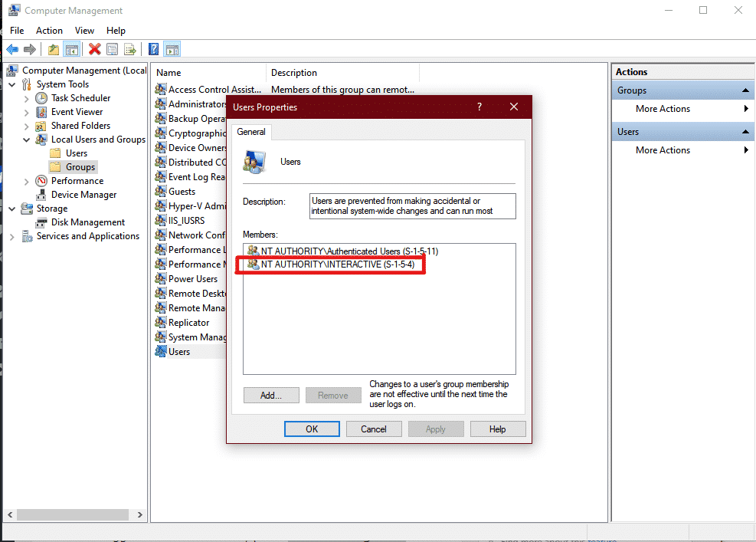The width and height of the screenshot is (756, 542).
Task: Open the Action menu
Action: (x=49, y=31)
